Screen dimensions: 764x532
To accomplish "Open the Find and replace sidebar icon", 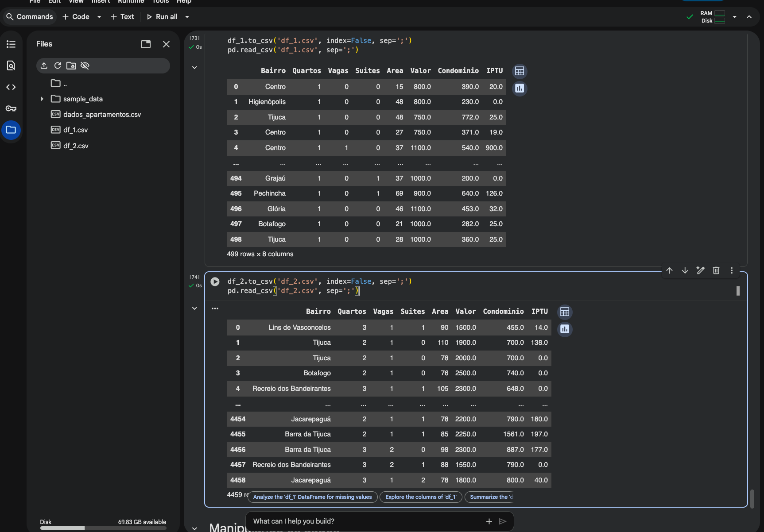I will (x=11, y=66).
